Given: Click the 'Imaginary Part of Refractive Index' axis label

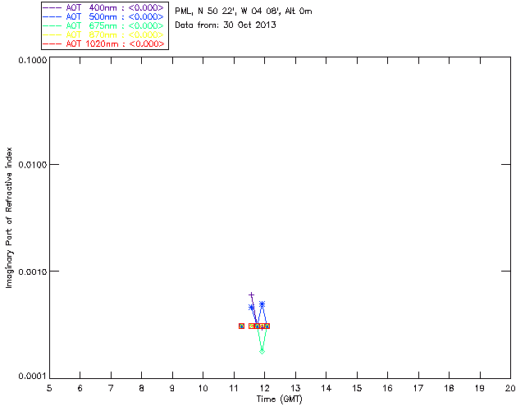Looking at the screenshot, I should coord(9,217).
